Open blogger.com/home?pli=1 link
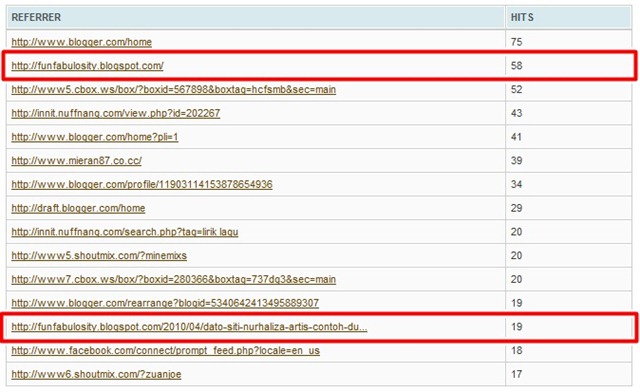The width and height of the screenshot is (640, 392). 95,137
